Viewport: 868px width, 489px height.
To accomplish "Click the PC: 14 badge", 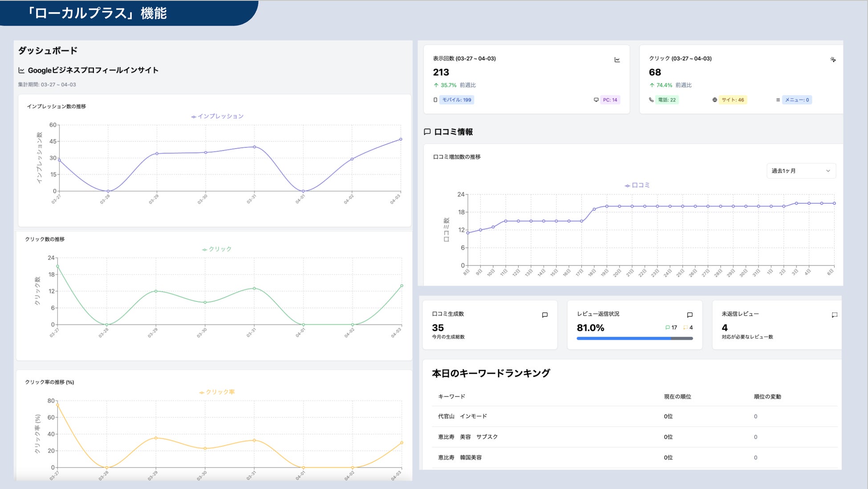I will 610,100.
